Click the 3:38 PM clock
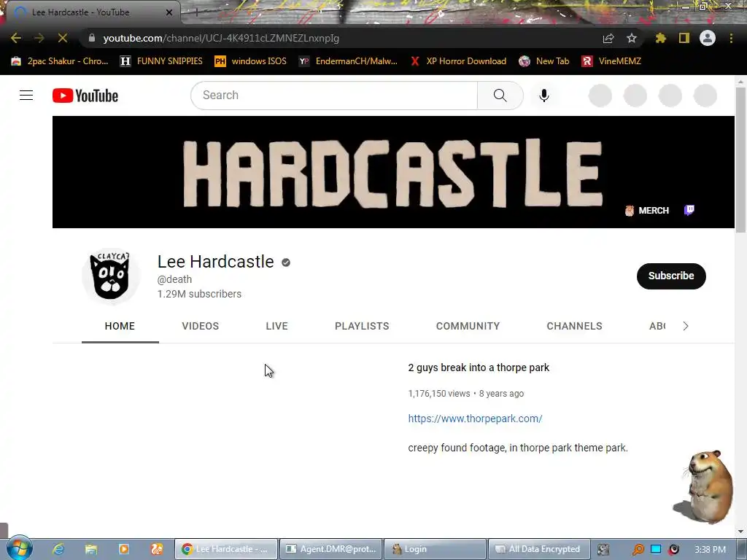 [710, 550]
